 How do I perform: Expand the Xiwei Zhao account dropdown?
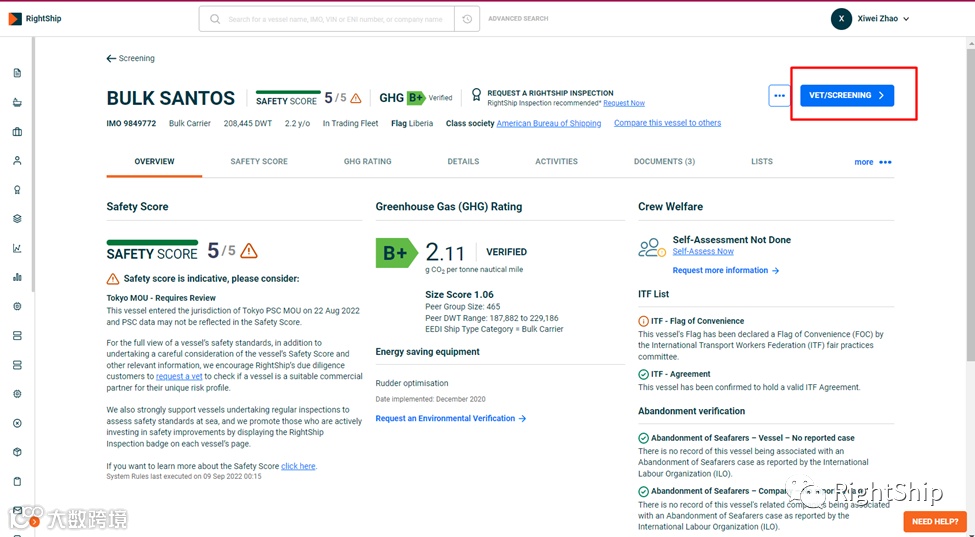[906, 19]
